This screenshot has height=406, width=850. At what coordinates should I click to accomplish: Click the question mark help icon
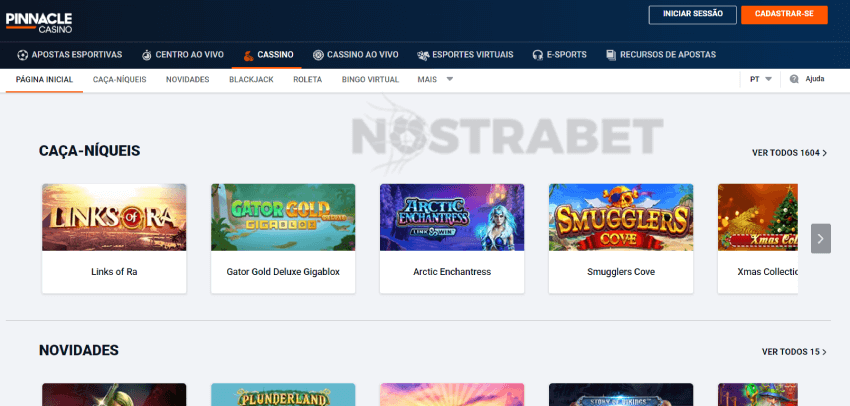click(x=794, y=79)
